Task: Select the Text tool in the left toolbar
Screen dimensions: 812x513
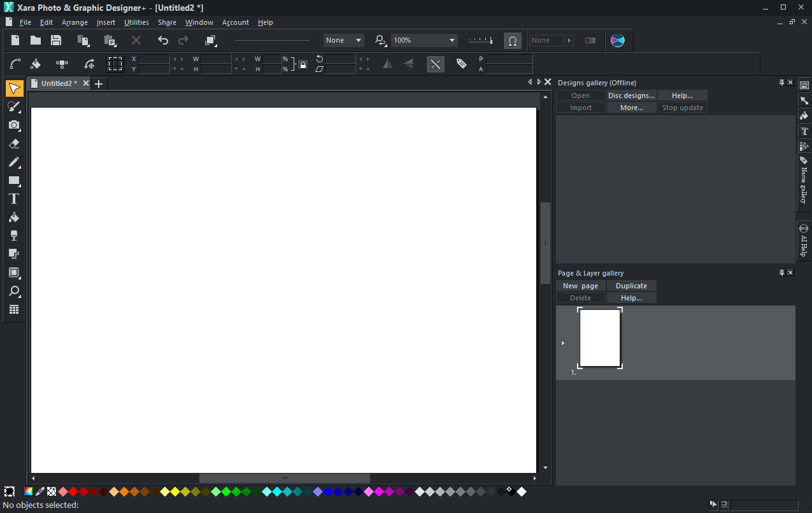Action: 14,199
